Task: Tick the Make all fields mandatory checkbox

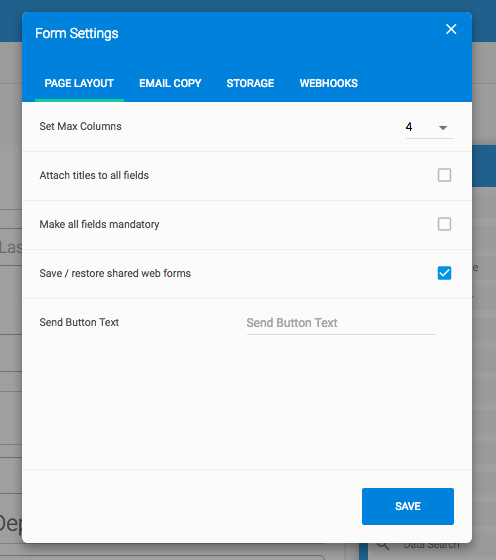Action: pyautogui.click(x=444, y=224)
